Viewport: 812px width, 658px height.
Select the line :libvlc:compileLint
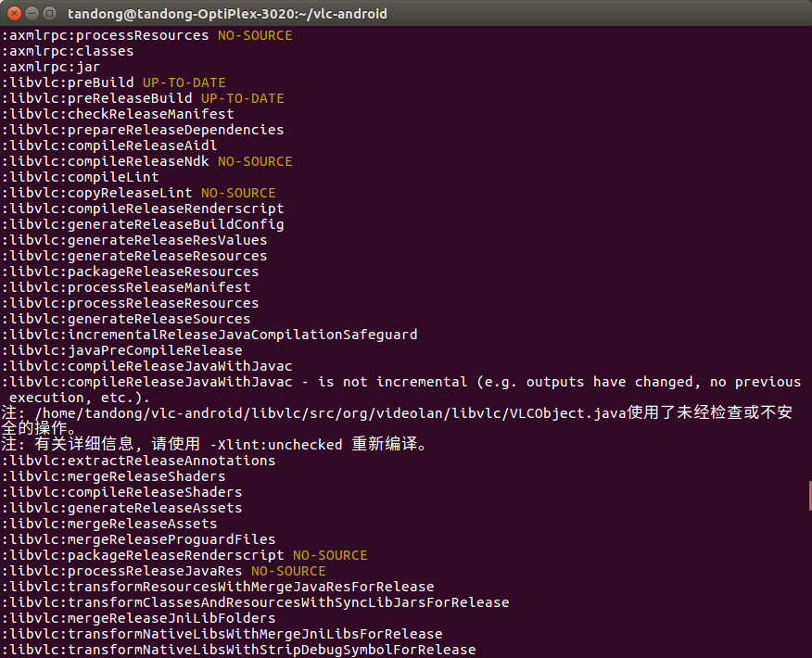pyautogui.click(x=80, y=178)
